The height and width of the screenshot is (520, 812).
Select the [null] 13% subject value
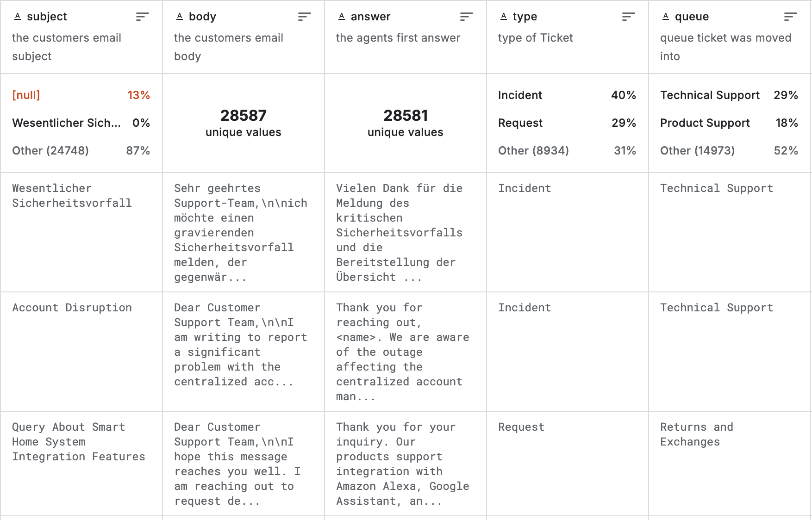point(81,95)
